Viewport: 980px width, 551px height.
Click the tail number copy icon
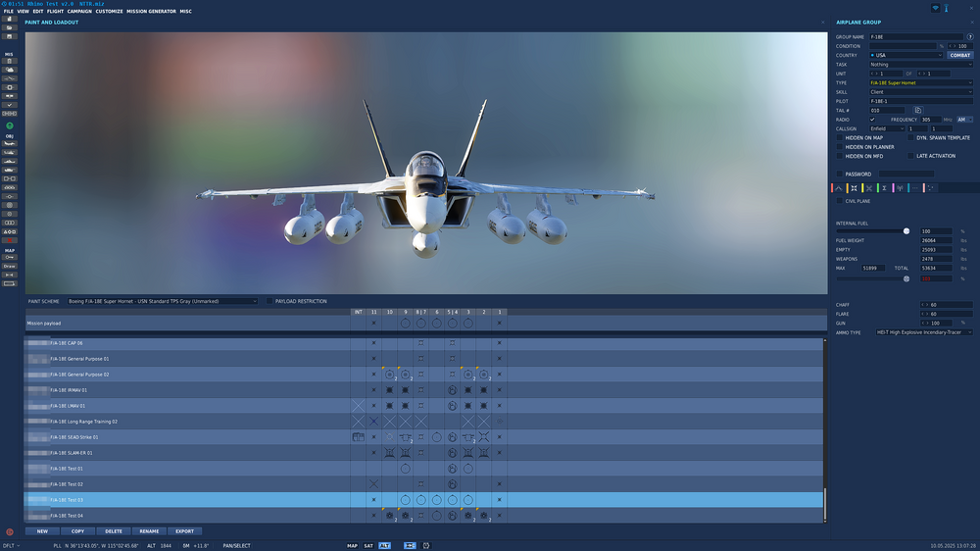(x=918, y=110)
